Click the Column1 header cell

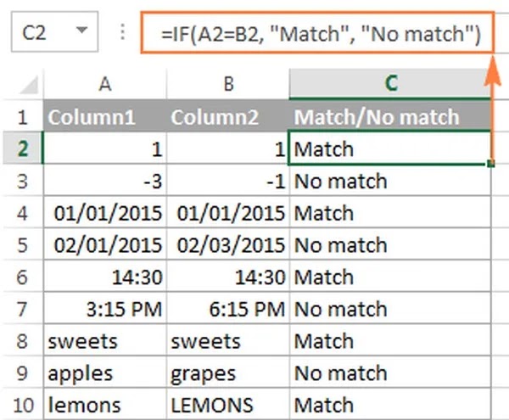pyautogui.click(x=104, y=116)
